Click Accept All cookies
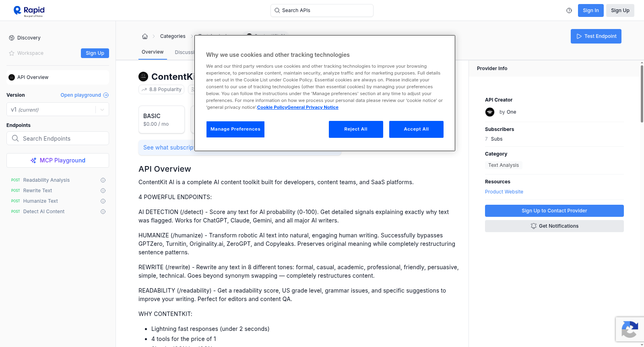 (x=416, y=129)
